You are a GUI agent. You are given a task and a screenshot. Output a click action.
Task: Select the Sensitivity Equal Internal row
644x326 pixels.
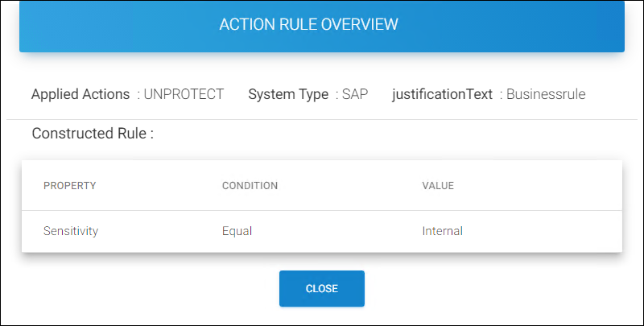321,232
